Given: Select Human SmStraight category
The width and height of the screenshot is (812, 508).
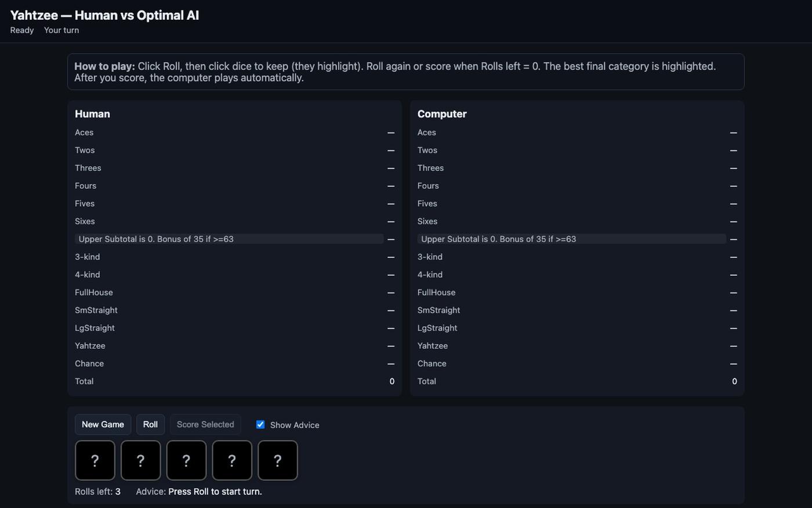Looking at the screenshot, I should pyautogui.click(x=234, y=310).
